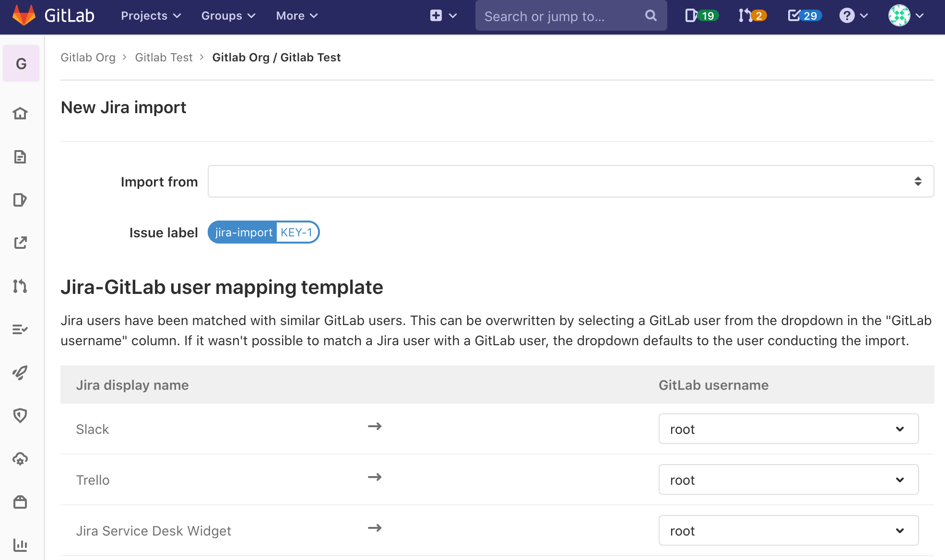Viewport: 945px width, 560px height.
Task: Navigate to Gitlab Org breadcrumb link
Action: point(88,57)
